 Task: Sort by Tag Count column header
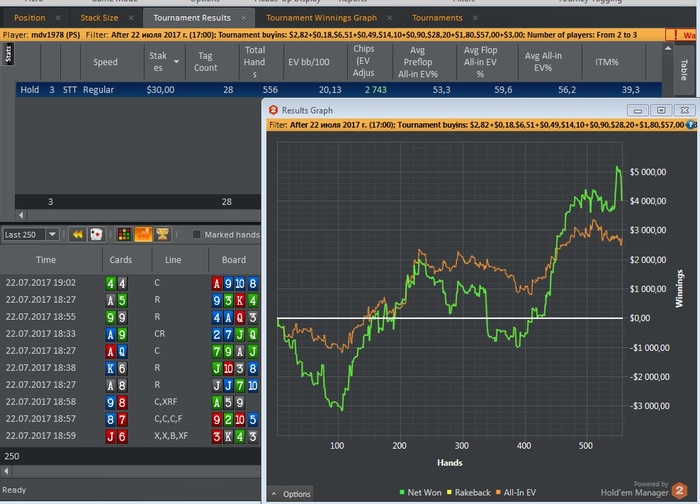click(205, 62)
